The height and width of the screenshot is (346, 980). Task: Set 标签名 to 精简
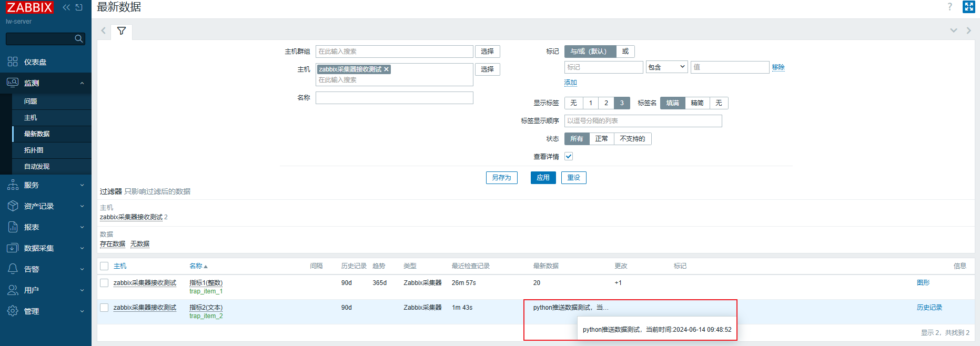[698, 103]
